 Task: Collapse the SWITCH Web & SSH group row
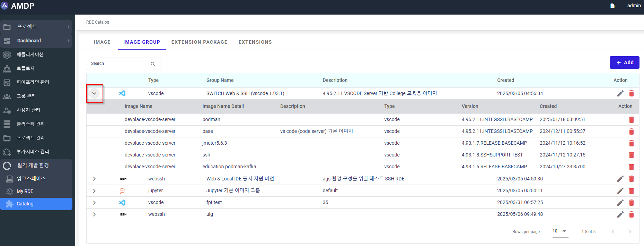[94, 93]
